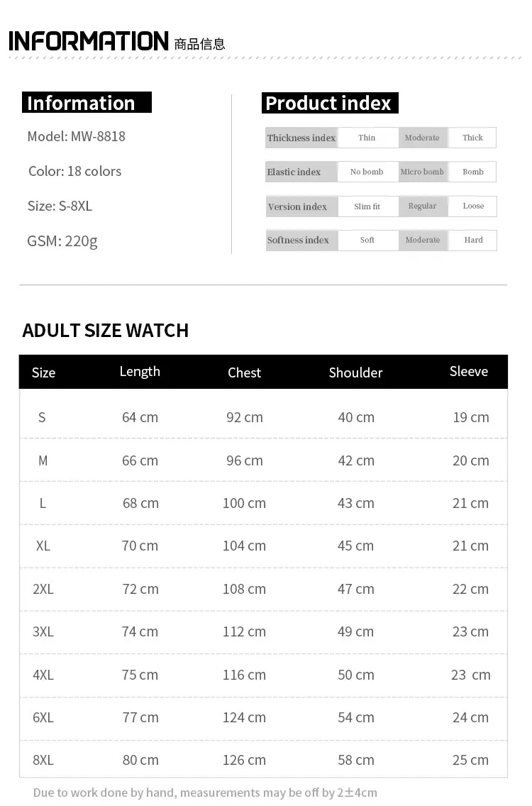532x806 pixels.
Task: Select the 8XL size row label
Action: tap(43, 760)
